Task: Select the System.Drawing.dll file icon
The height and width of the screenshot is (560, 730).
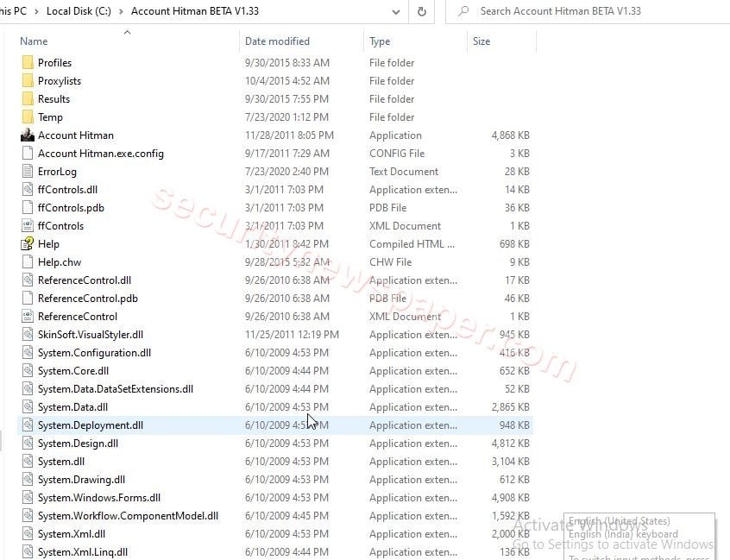Action: pos(28,480)
